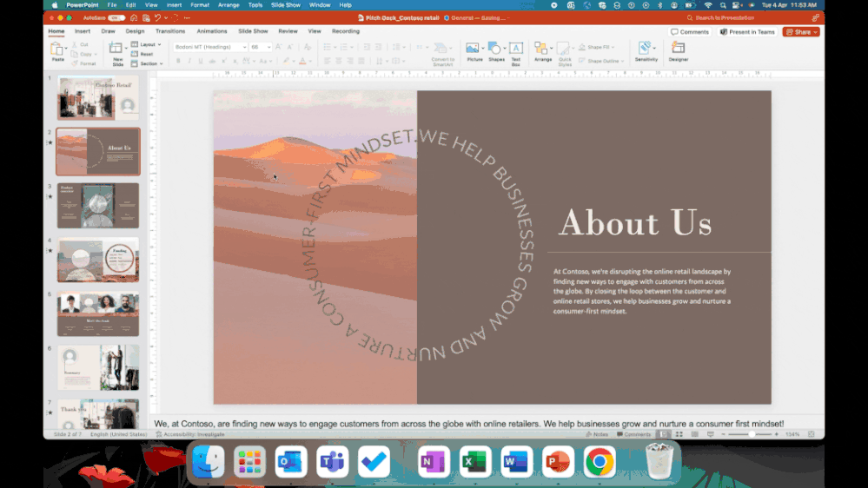Click the Comments button
The height and width of the screenshot is (488, 868).
(x=690, y=32)
